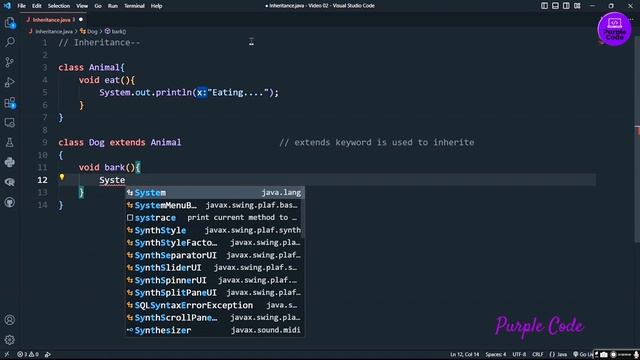The width and height of the screenshot is (640, 360).
Task: Toggle secondary side bar layout icon
Action: coord(566,6)
